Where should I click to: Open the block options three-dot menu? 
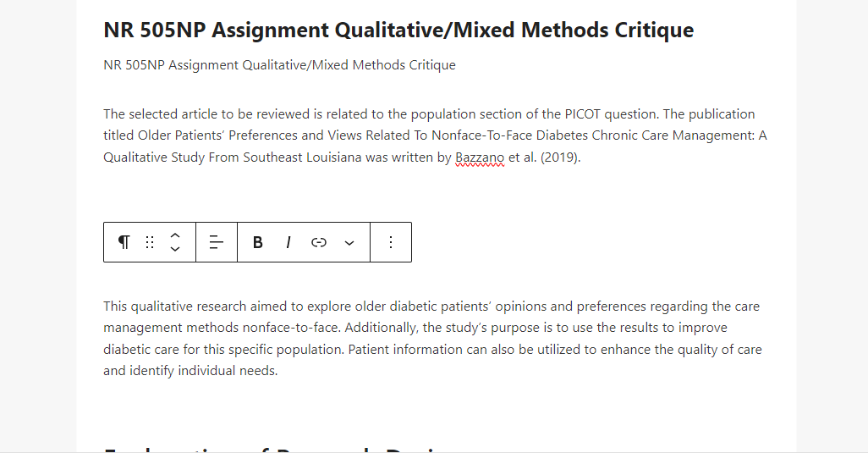391,242
